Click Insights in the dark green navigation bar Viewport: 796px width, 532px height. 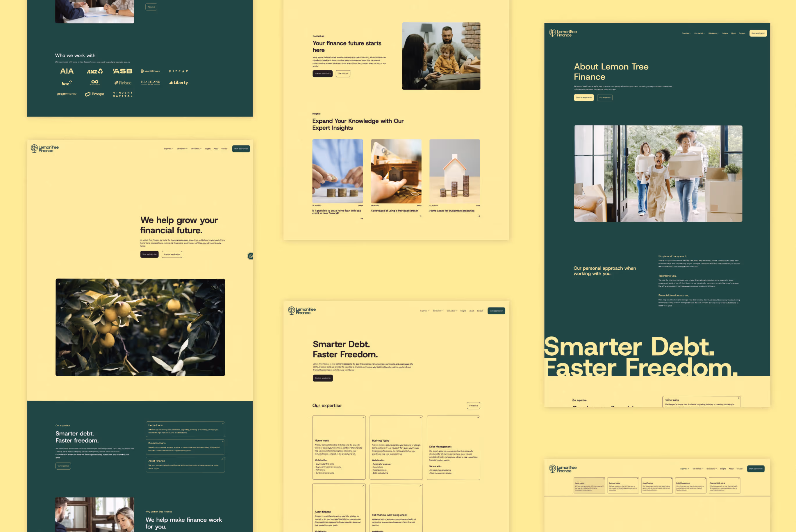tap(725, 33)
